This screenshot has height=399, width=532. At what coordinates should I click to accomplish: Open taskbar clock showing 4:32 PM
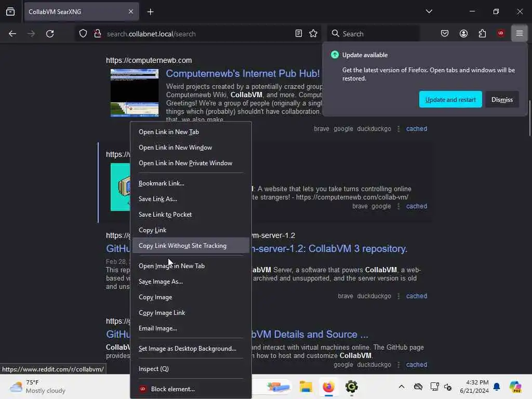[x=474, y=387]
